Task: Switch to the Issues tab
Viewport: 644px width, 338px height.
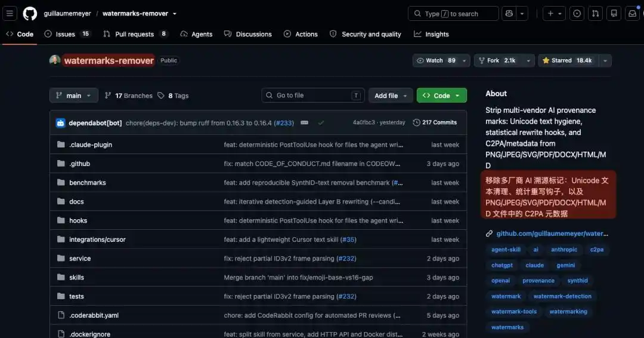Action: [x=67, y=34]
